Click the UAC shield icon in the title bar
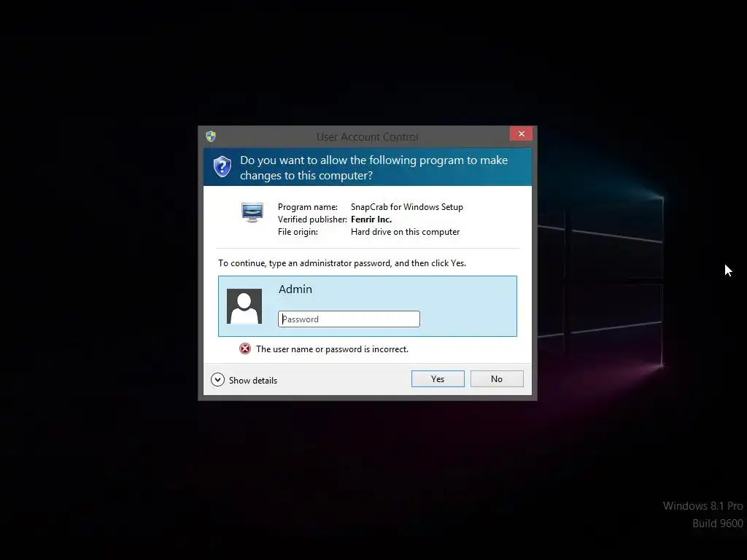This screenshot has width=747, height=560. 211,136
